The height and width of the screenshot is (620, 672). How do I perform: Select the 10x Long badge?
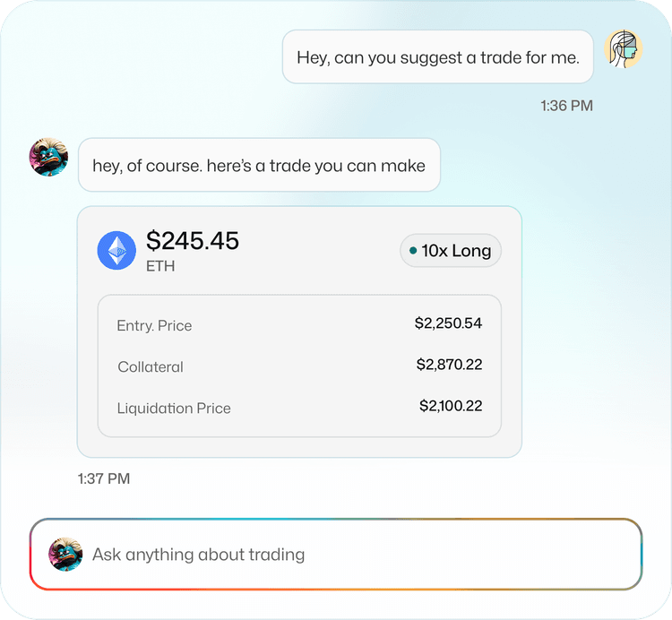point(450,251)
